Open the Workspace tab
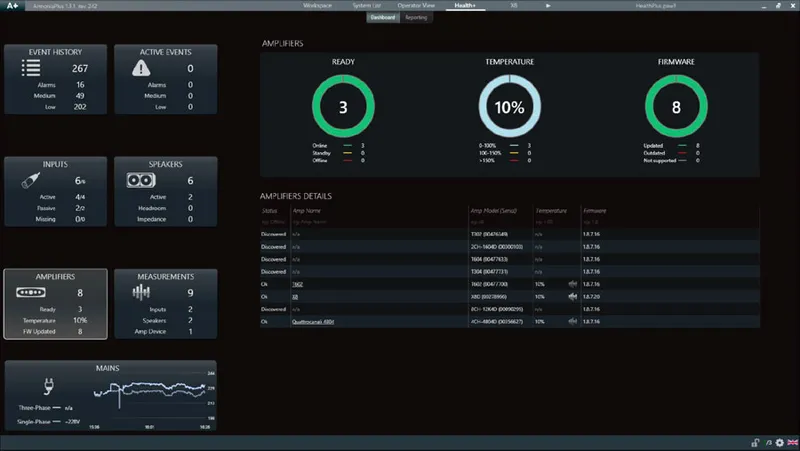The image size is (800, 451). [x=317, y=6]
